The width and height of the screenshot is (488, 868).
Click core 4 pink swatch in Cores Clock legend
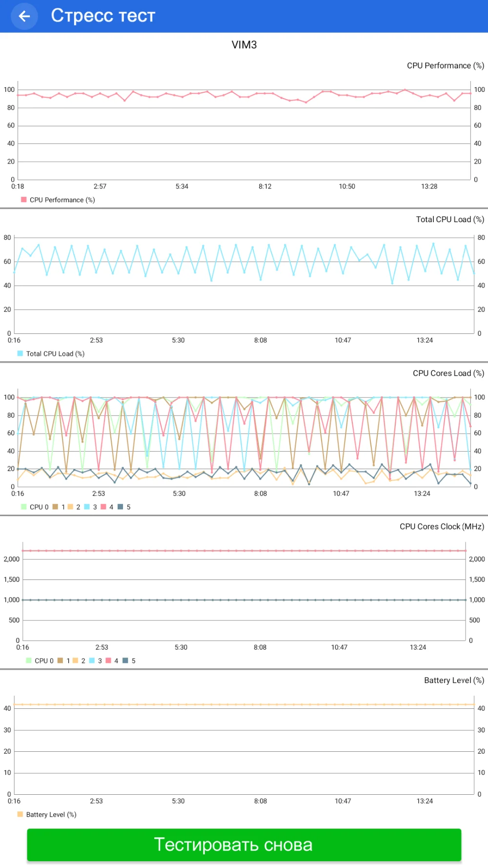(x=108, y=661)
